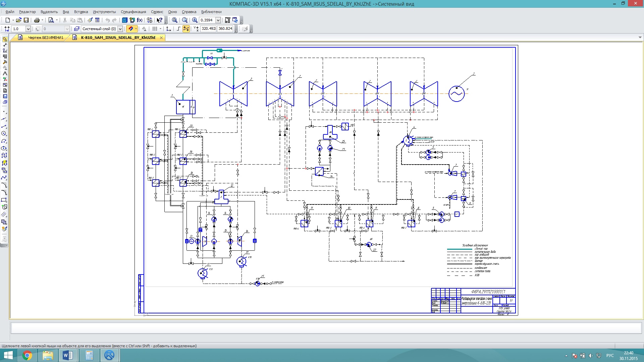Open the Спецификация menu
Screen dimensions: 644x362
click(133, 12)
